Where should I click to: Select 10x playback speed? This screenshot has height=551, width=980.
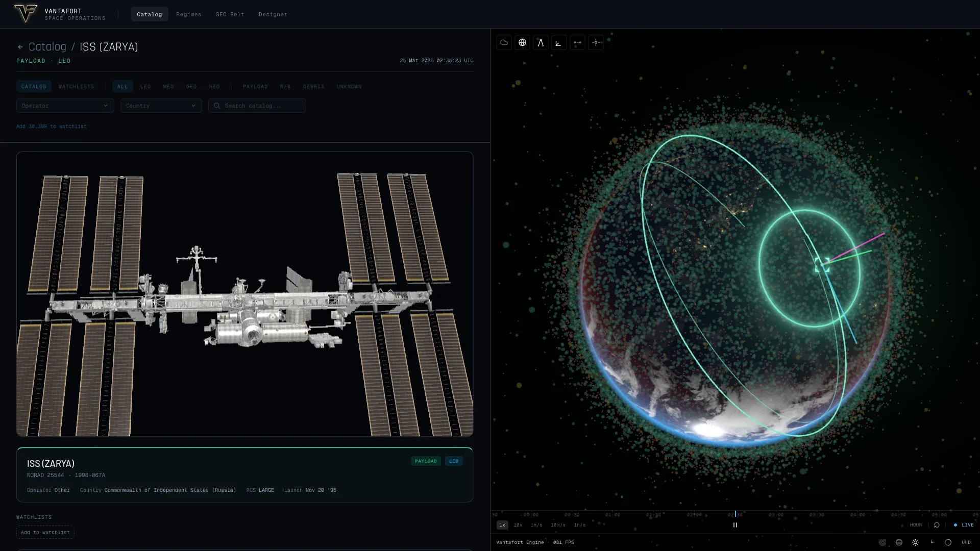coord(518,525)
